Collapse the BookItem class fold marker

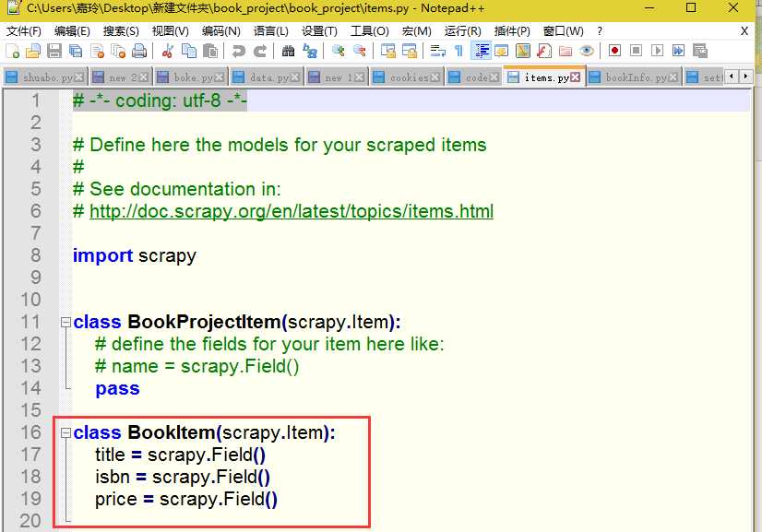pyautogui.click(x=65, y=432)
